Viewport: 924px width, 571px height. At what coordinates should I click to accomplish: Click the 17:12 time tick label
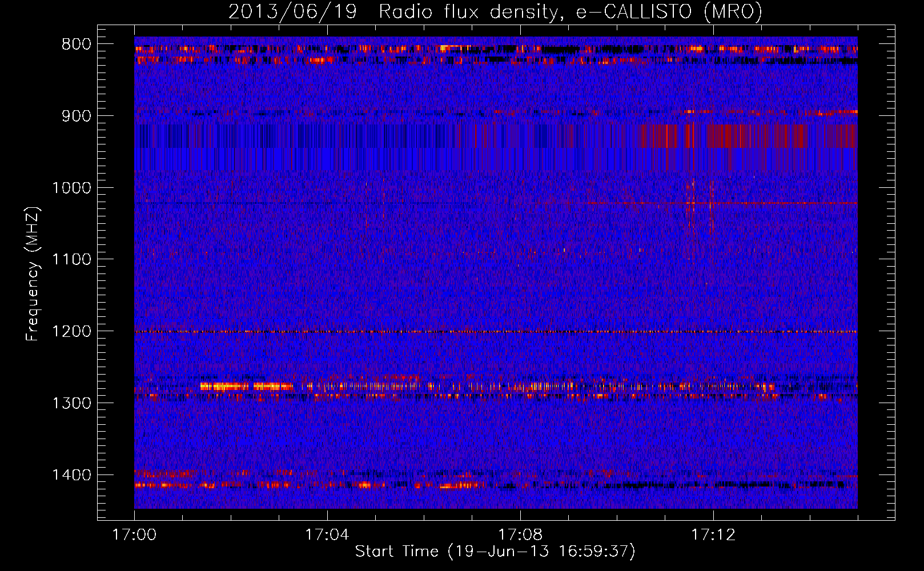click(713, 535)
